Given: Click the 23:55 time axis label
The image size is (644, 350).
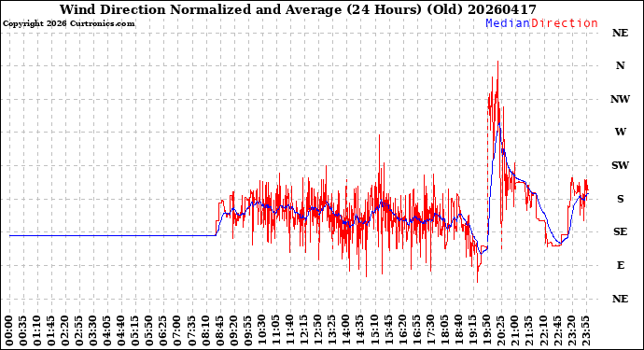Looking at the screenshot, I should pos(585,330).
